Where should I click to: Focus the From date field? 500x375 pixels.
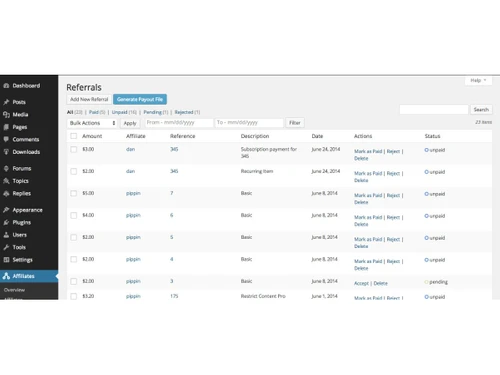[179, 123]
